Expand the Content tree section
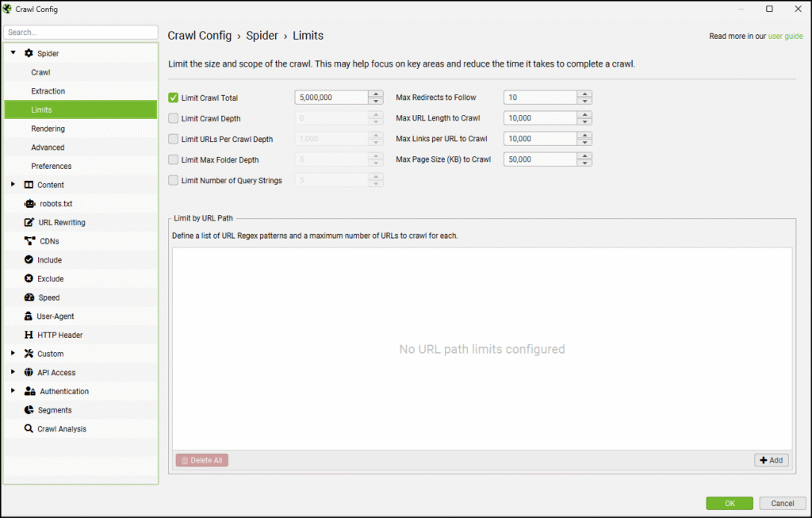 click(12, 185)
